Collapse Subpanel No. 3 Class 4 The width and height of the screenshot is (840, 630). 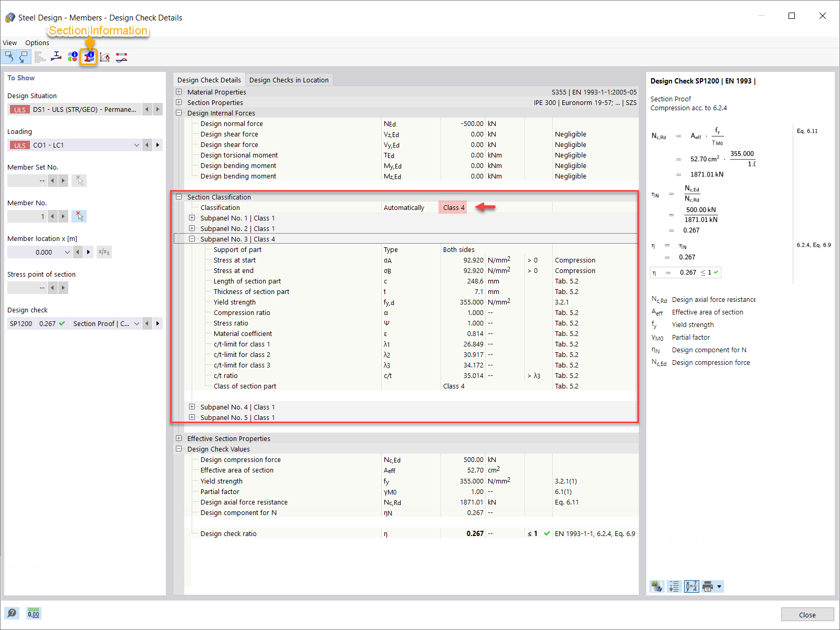pyautogui.click(x=192, y=239)
